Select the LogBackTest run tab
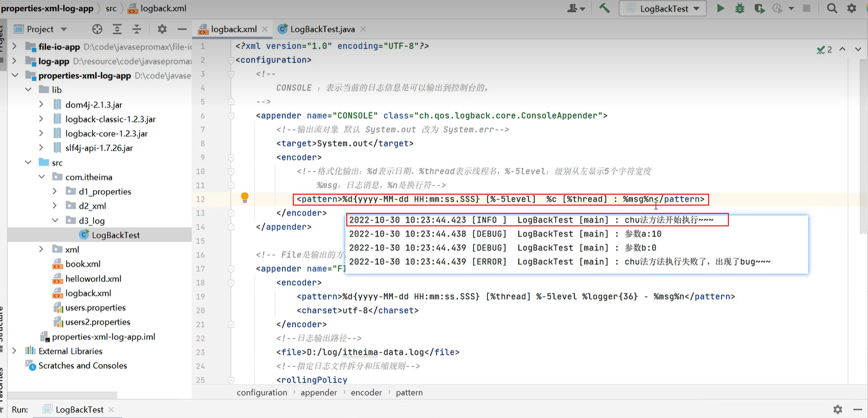The width and height of the screenshot is (868, 418). click(78, 409)
